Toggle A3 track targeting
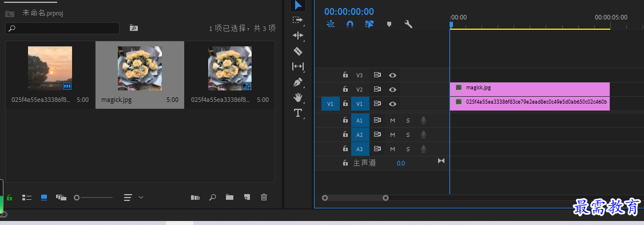This screenshot has height=225, width=644. (x=360, y=149)
